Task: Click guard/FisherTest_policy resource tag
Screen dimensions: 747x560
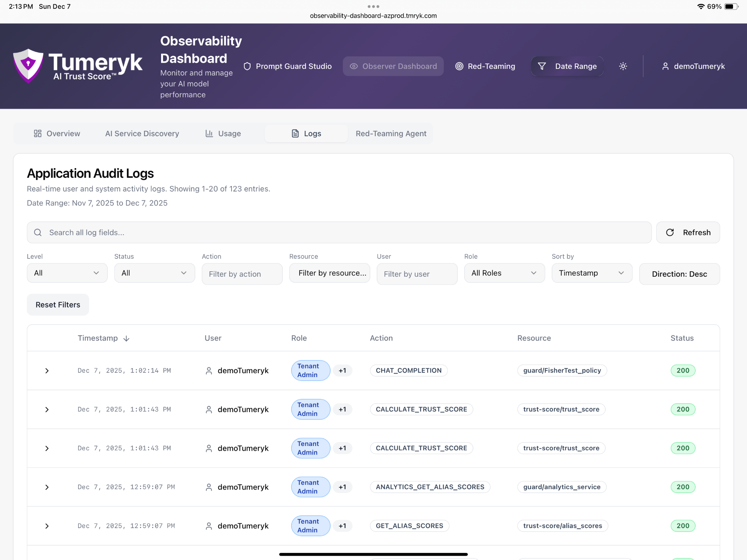Action: (562, 370)
